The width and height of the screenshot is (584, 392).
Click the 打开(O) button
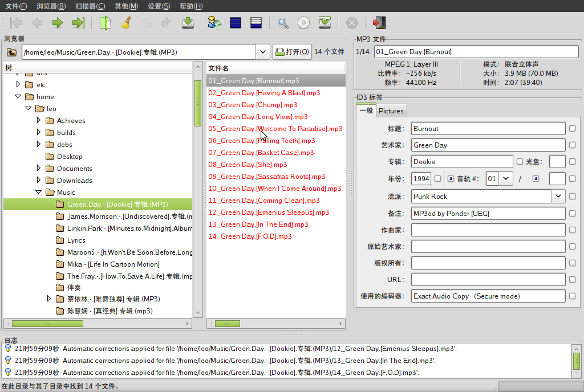293,52
